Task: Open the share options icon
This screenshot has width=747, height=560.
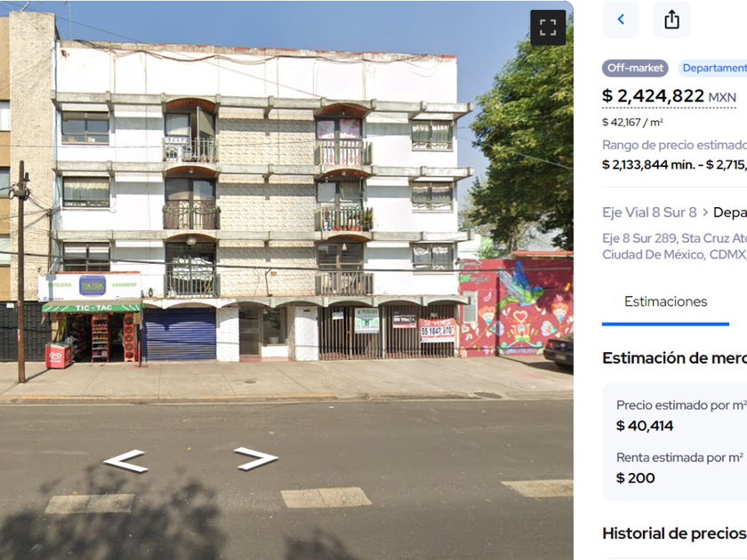Action: click(671, 20)
